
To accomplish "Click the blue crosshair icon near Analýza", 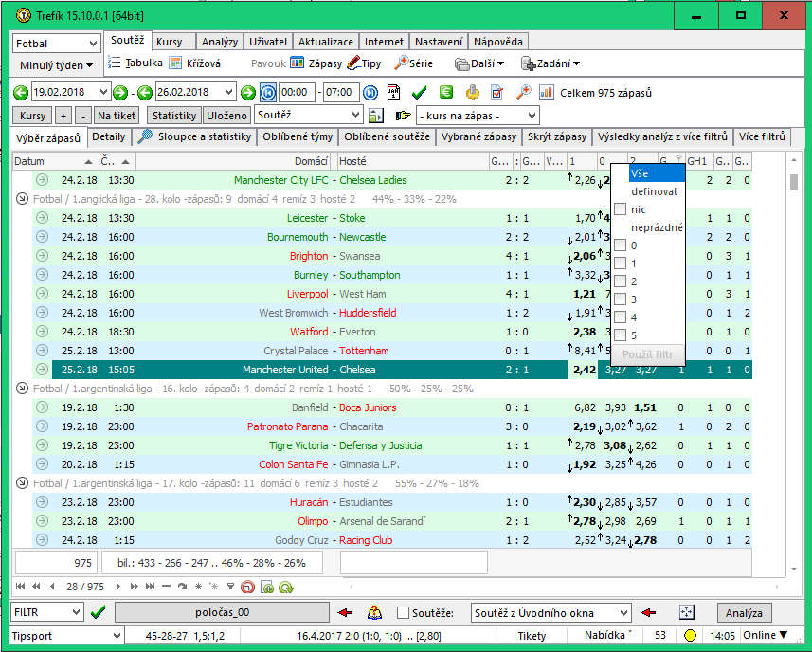I will pos(686,612).
